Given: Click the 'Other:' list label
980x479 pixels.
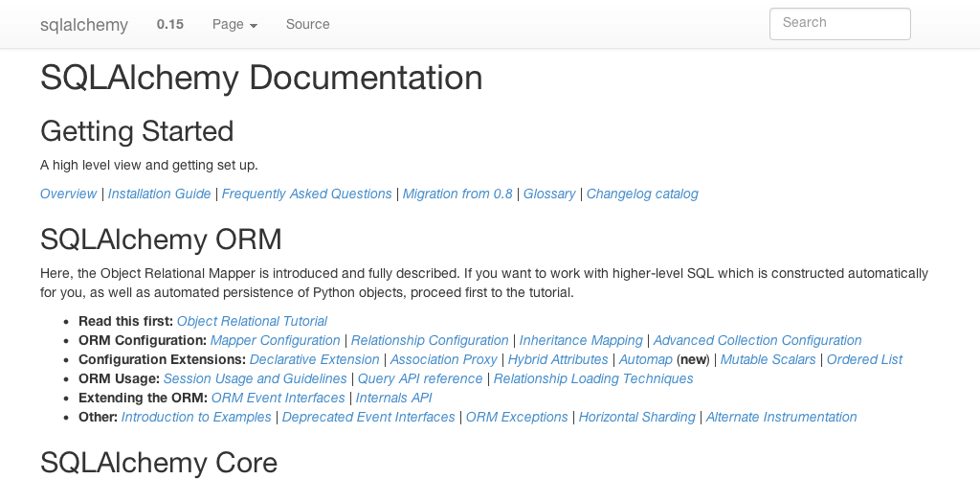Looking at the screenshot, I should tap(99, 417).
